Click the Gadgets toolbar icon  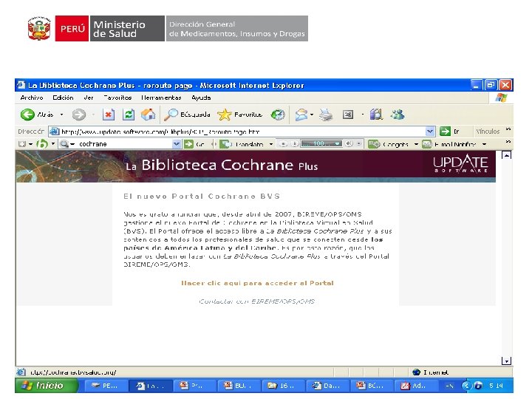(374, 144)
